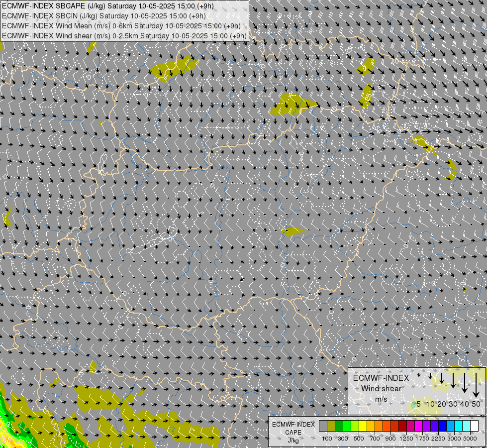Select the magenta CAPE swatch before 1750
Viewport: 487px width, 448px height.
[x=419, y=426]
